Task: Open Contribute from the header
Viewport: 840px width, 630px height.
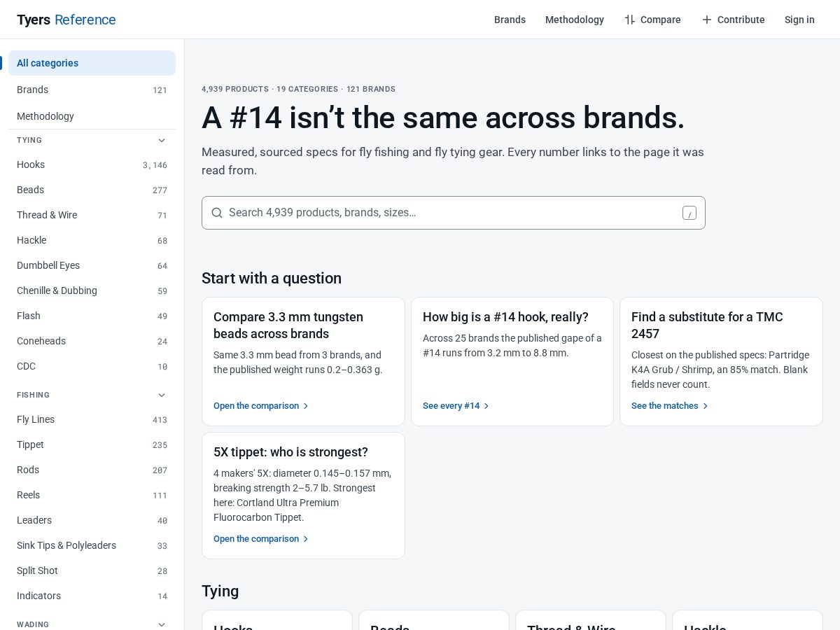Action: pos(733,20)
